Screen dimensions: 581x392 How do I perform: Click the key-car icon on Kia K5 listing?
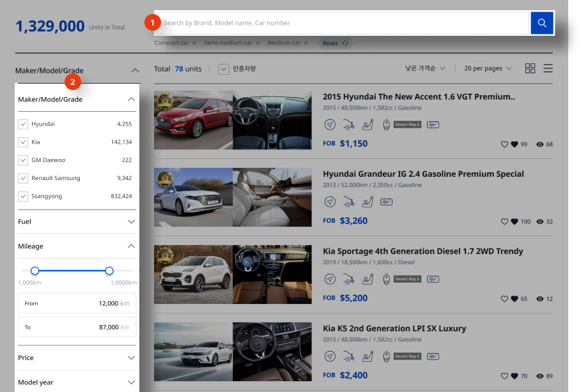348,356
